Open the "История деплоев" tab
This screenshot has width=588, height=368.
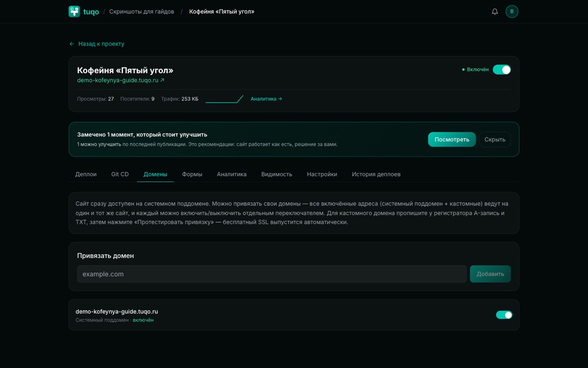point(376,174)
